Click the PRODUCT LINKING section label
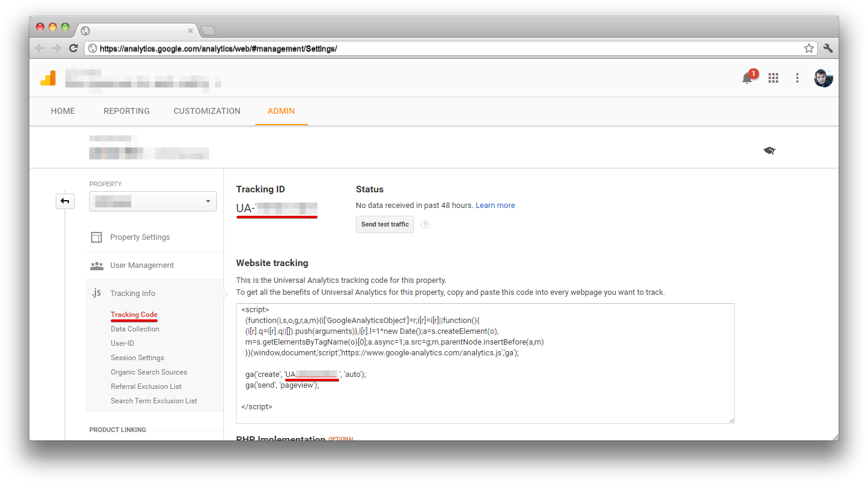 click(117, 430)
